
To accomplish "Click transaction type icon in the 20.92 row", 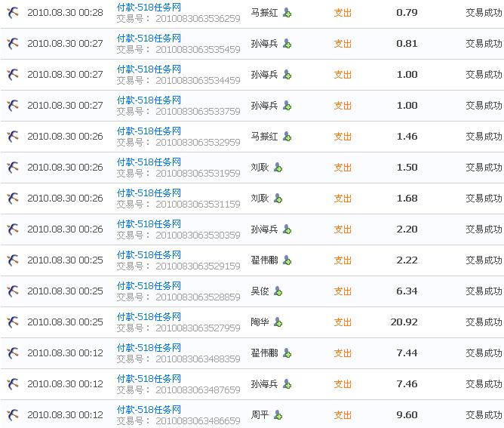I will pos(13,322).
